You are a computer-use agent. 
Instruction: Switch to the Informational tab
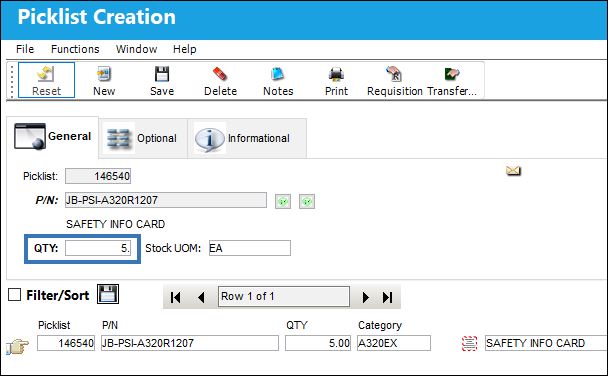click(247, 138)
